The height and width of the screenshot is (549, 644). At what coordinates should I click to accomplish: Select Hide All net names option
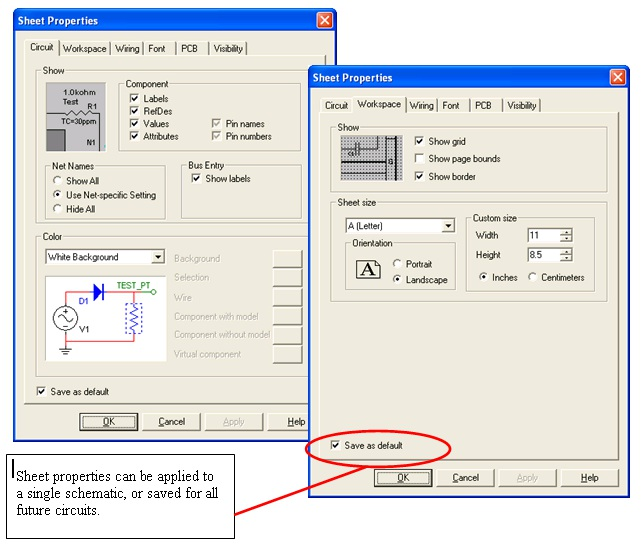click(58, 209)
